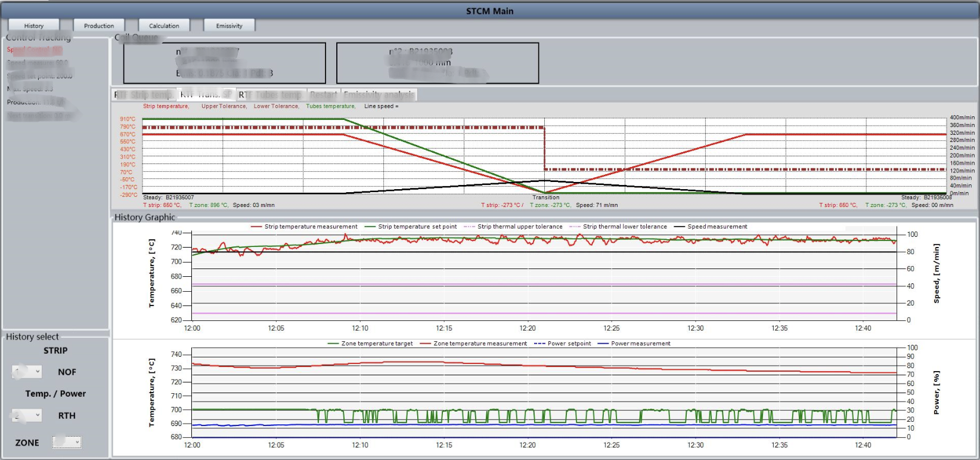Click 'Strip temperature measurement' legend entry
This screenshot has height=460, width=980.
coord(305,227)
